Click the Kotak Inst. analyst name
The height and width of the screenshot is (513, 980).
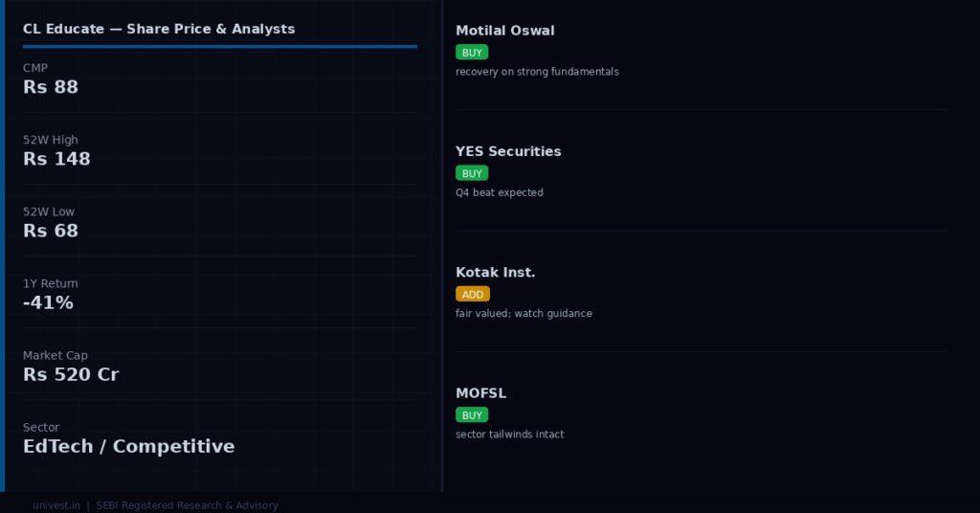(x=496, y=273)
